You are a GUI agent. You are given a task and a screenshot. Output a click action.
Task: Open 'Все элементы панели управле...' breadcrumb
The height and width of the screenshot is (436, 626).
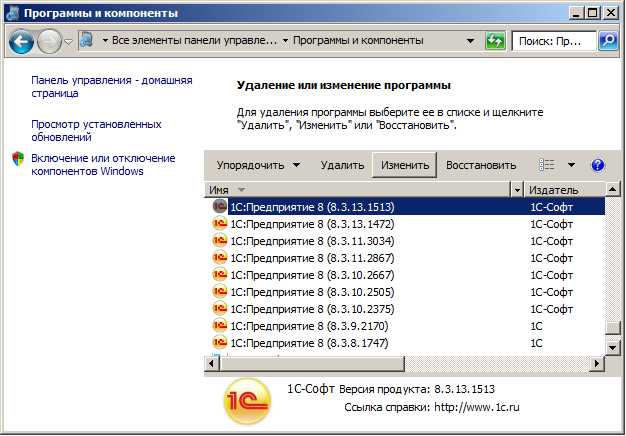click(194, 41)
